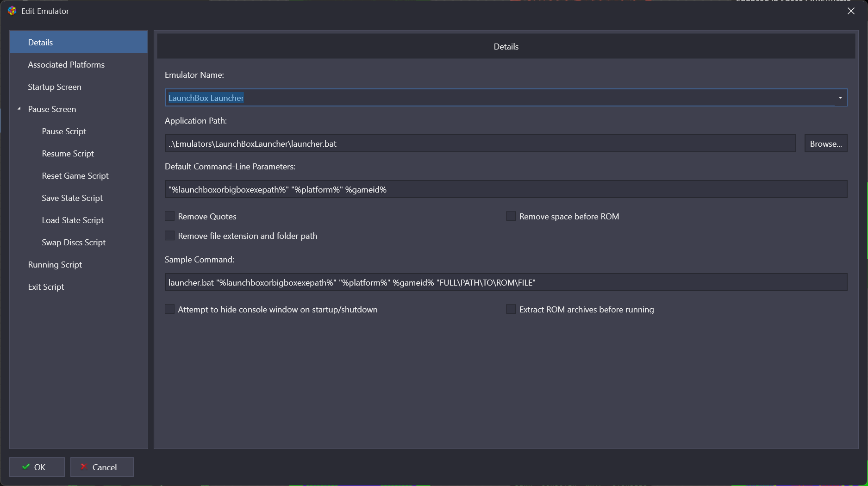Click the Sample Command: label
This screenshot has width=868, height=486.
(x=200, y=259)
